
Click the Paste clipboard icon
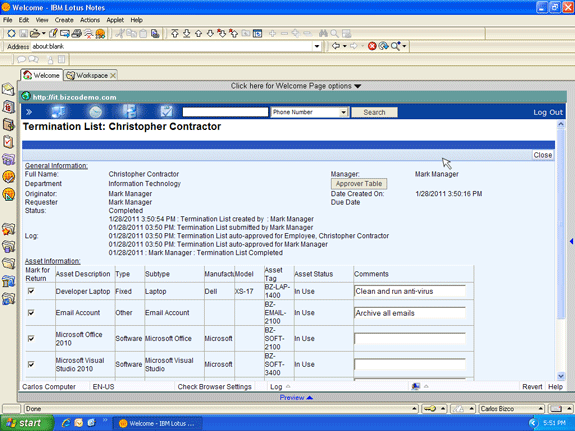[x=143, y=34]
